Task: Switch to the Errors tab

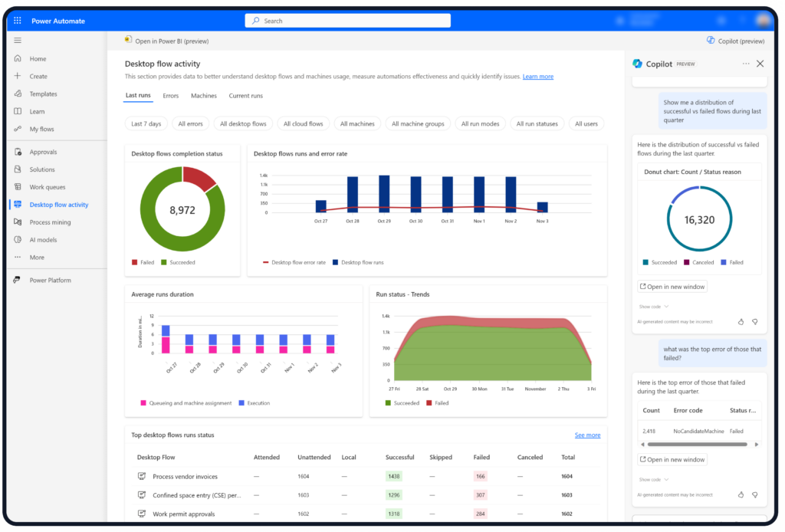Action: [x=170, y=96]
